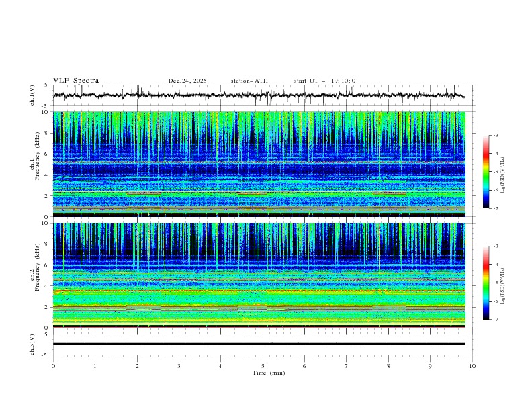
Task: Click the start UT 19:10:0 timestamp
Action: 324,81
